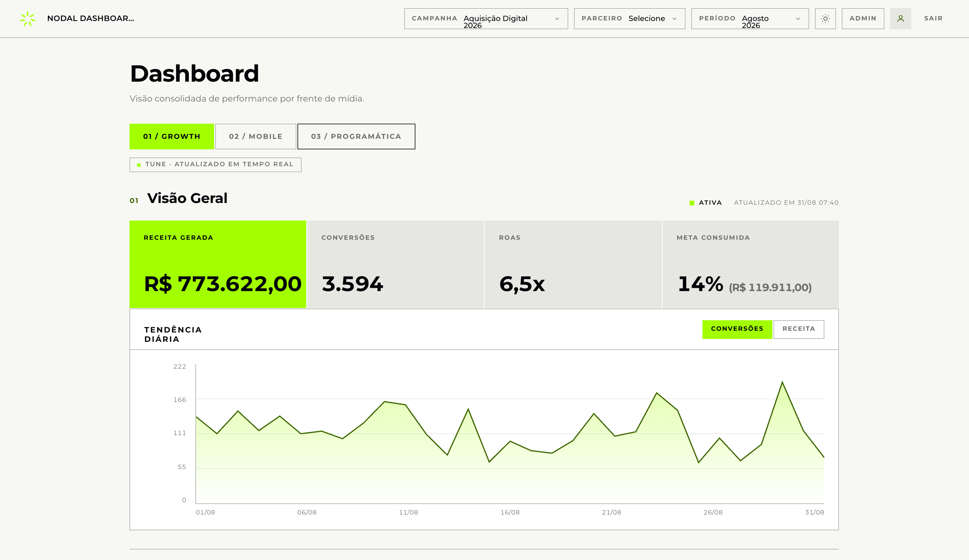The width and height of the screenshot is (969, 560).
Task: Click the 'Visão Geral' section heading
Action: point(187,198)
